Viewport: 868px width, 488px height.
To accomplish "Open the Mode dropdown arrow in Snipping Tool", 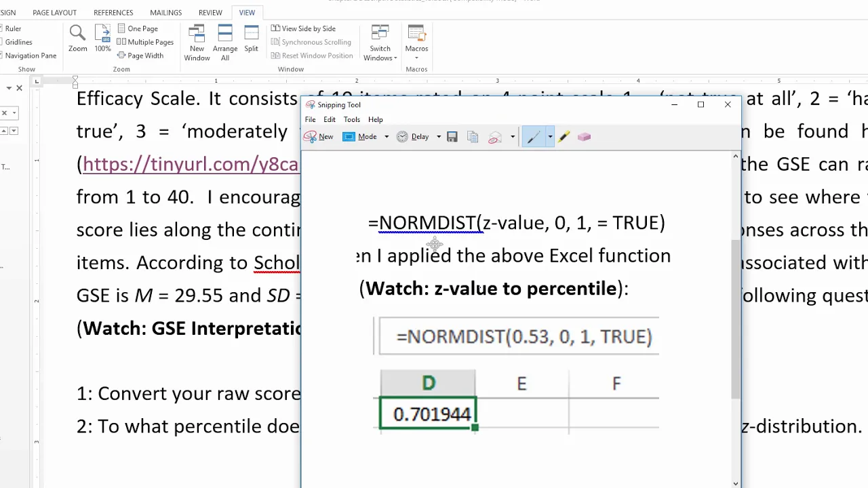I will (387, 137).
